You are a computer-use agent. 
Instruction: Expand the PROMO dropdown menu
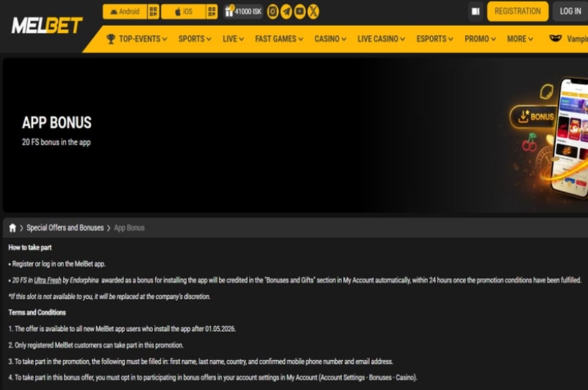coord(480,39)
